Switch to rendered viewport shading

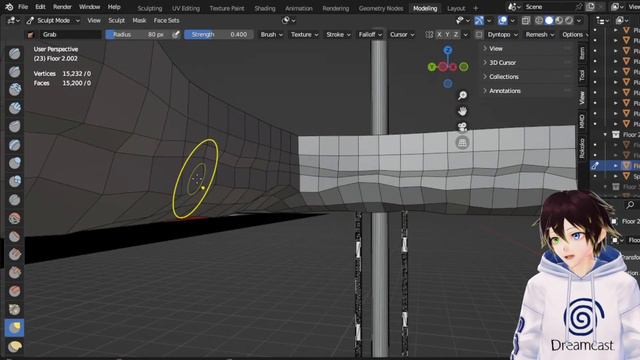point(569,20)
